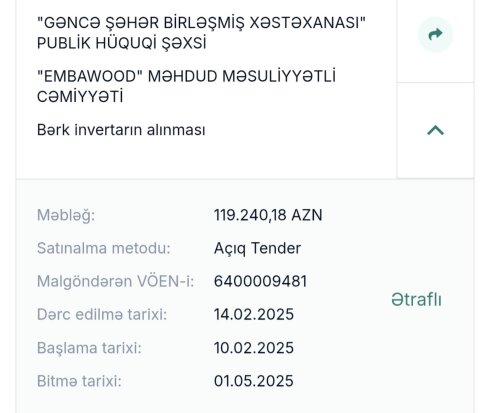490x413 pixels.
Task: Select the VÖEN number 6400009481
Action: 260,281
